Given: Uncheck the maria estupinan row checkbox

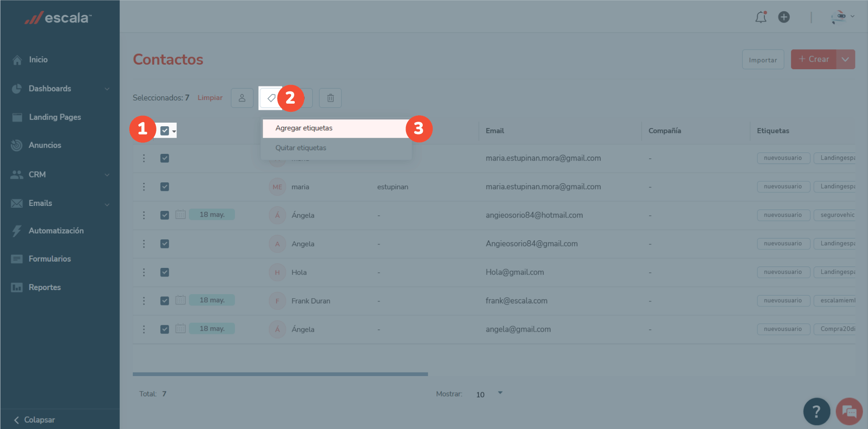Looking at the screenshot, I should click(165, 187).
